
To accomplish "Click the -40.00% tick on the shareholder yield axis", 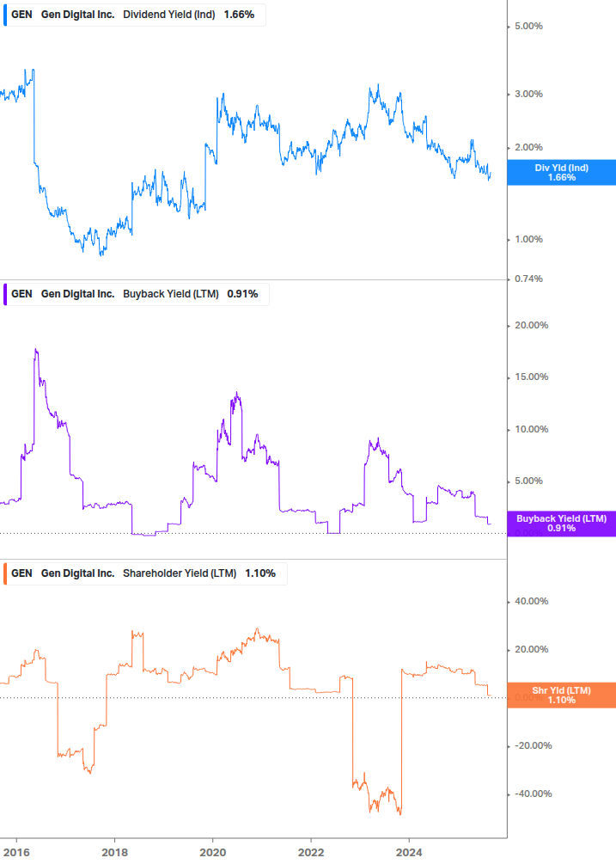I will pos(533,794).
